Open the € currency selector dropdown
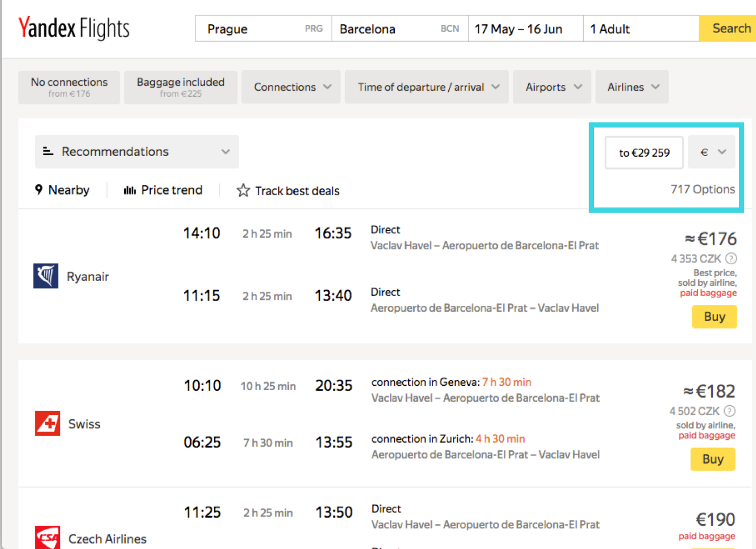This screenshot has height=549, width=756. 712,152
